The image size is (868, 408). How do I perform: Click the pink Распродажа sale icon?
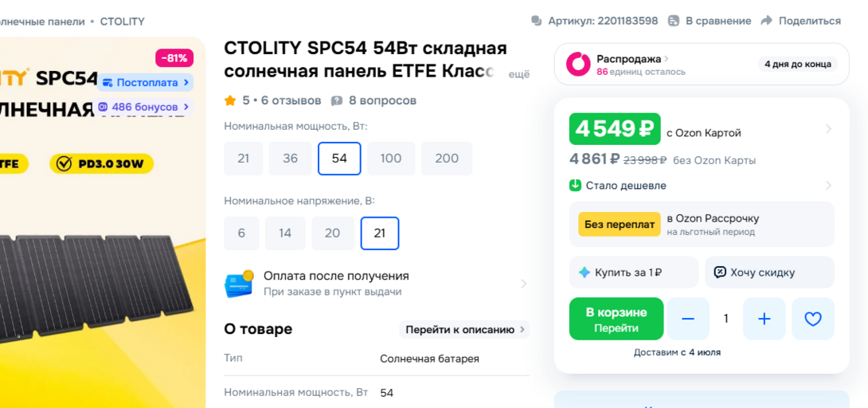[x=578, y=65]
